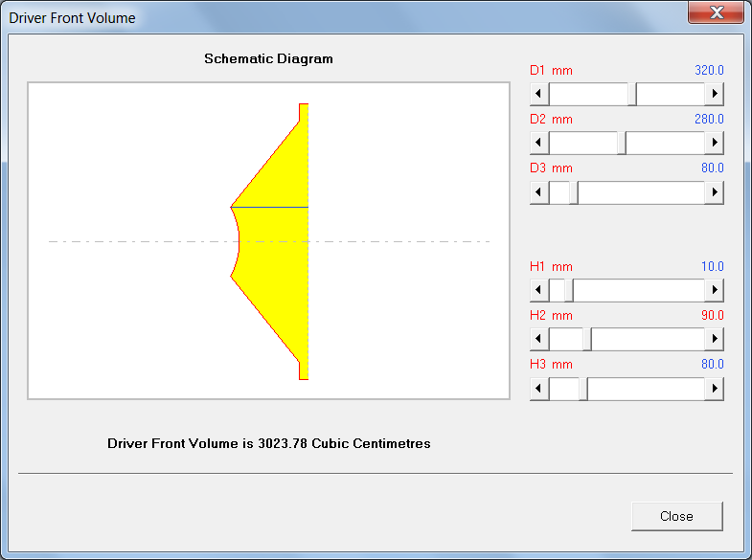The width and height of the screenshot is (752, 560).
Task: Click the Close button
Action: tap(676, 516)
